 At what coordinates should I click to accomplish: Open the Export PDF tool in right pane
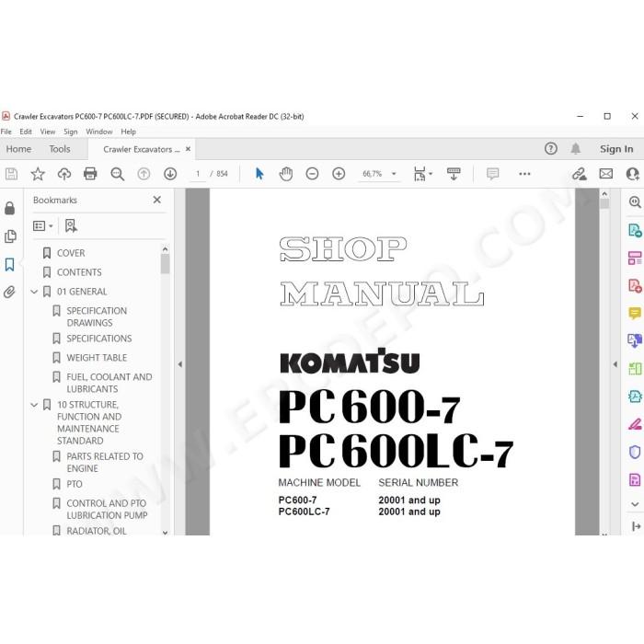click(x=635, y=230)
